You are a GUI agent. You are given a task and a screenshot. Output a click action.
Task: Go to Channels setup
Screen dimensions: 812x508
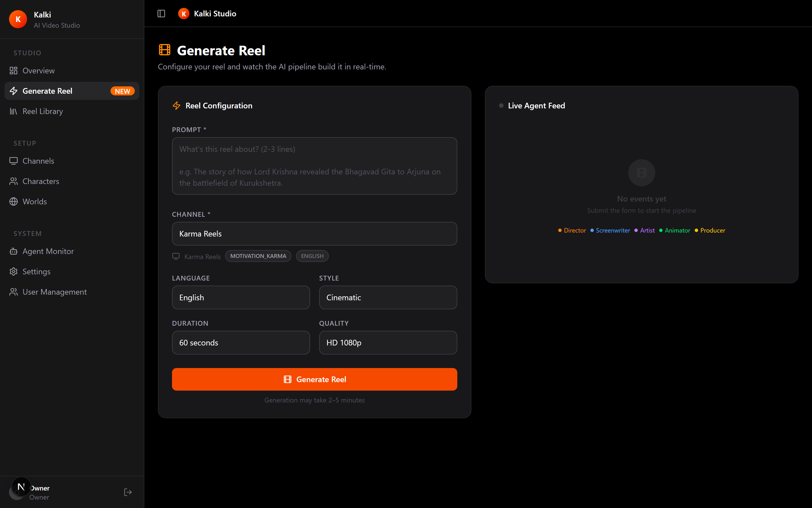coord(72,161)
